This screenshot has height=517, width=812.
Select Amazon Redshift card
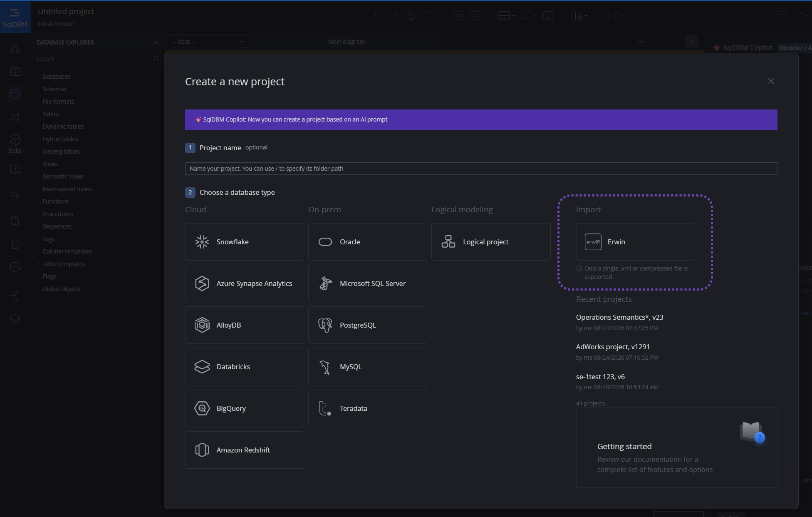[x=244, y=450]
